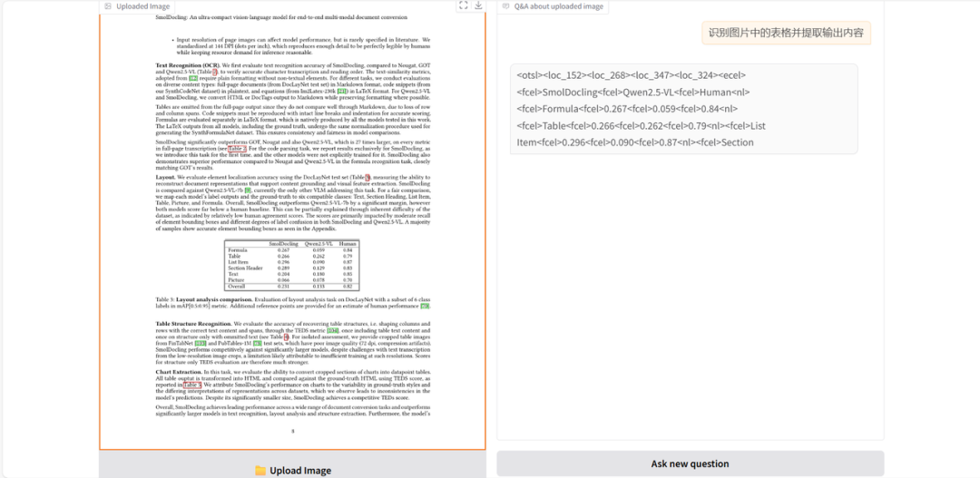Click the 'Q&A about uploaded image' label
Screen dimensions: 980x478
click(x=559, y=6)
